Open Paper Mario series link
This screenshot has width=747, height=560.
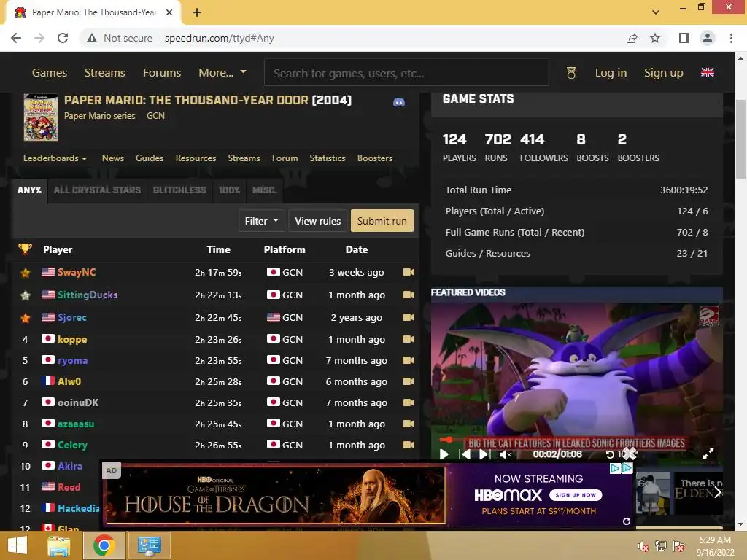pos(99,116)
